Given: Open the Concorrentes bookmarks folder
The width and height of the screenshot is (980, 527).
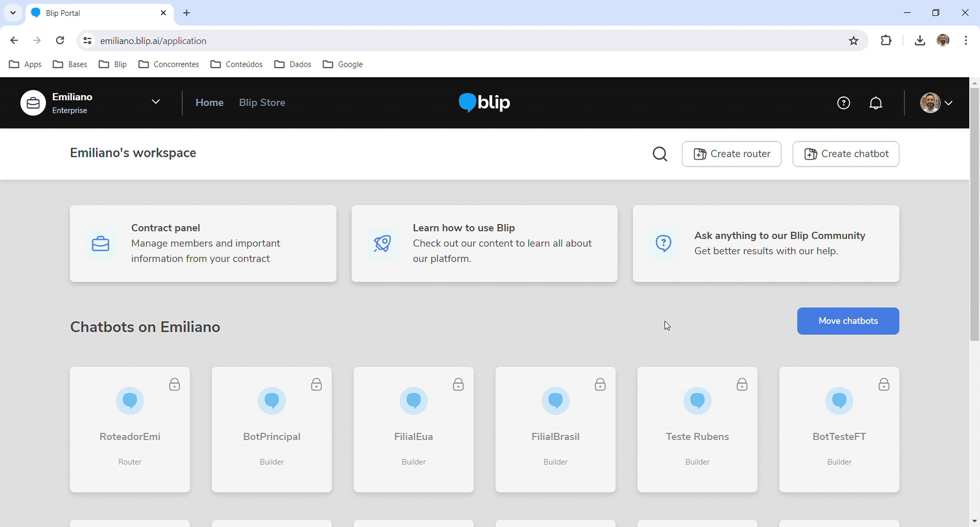Looking at the screenshot, I should click(x=168, y=64).
